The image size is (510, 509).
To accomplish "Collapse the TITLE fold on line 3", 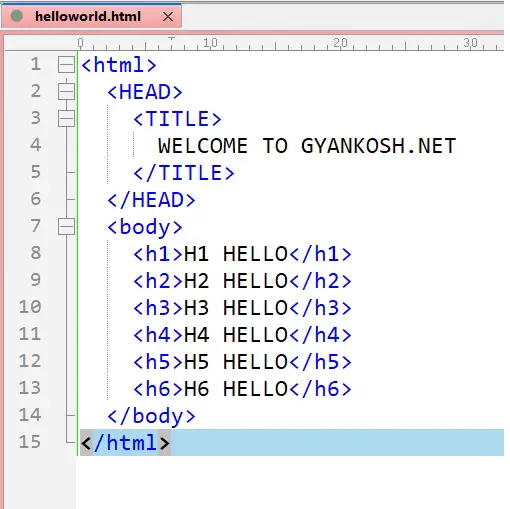I will click(66, 118).
